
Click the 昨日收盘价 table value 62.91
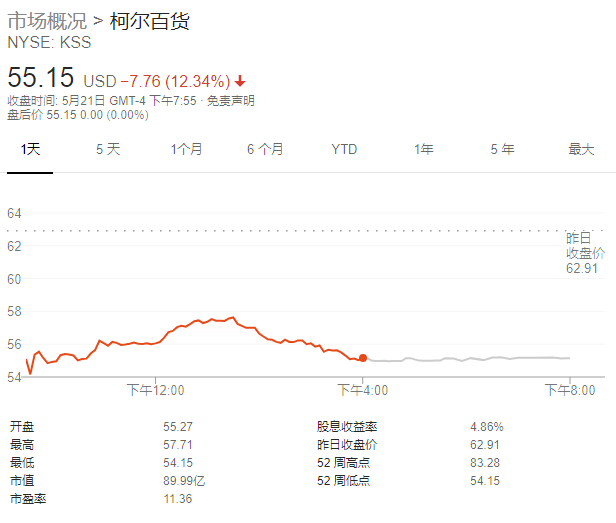point(485,445)
